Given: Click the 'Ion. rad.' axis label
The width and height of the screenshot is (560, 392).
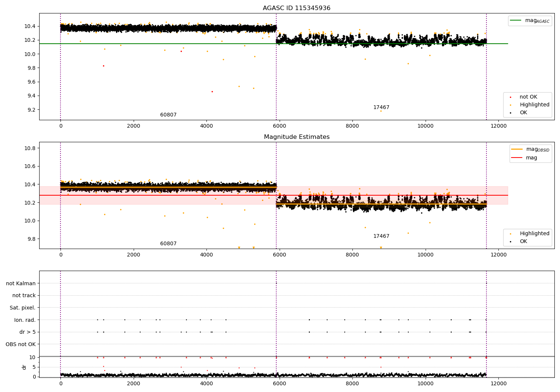Looking at the screenshot, I should (x=25, y=320).
